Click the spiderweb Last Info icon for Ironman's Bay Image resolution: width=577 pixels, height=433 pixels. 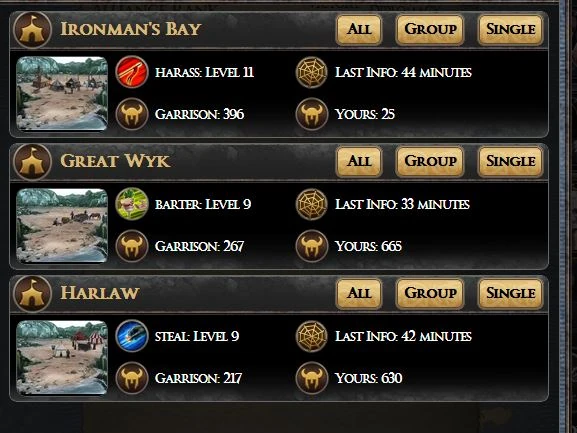pyautogui.click(x=312, y=72)
